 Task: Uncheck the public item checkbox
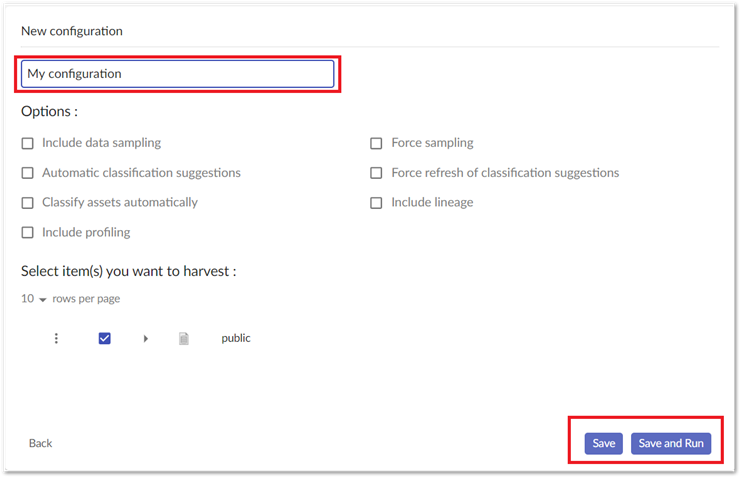pos(105,339)
